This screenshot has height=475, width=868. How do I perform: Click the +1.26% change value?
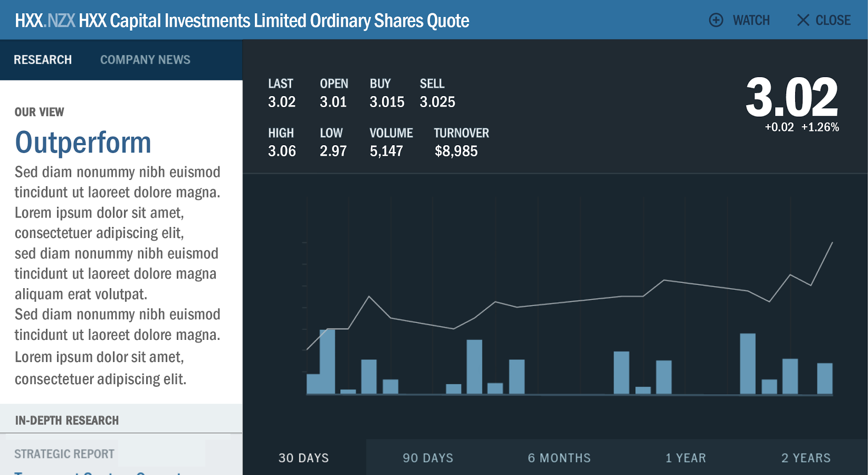820,127
